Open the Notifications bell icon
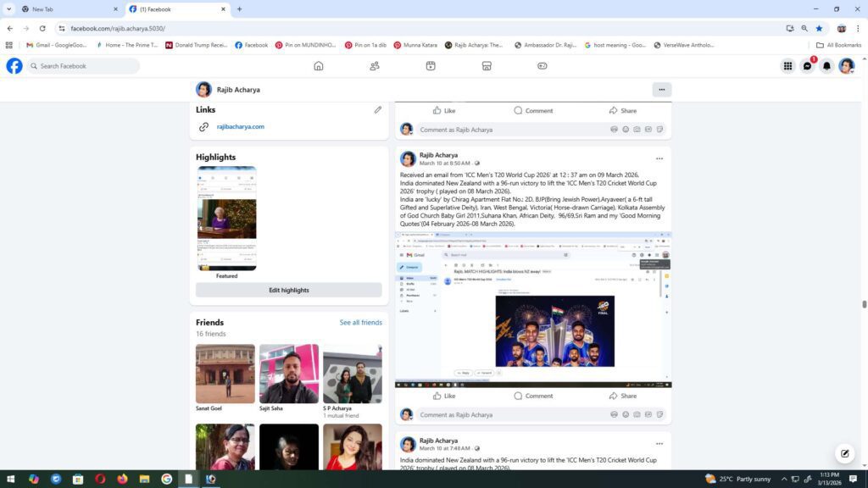The height and width of the screenshot is (488, 868). click(826, 66)
